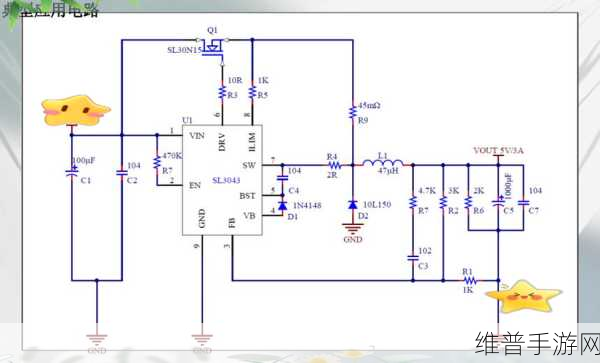
Task: Select the 1000µF value text
Action: (x=509, y=186)
